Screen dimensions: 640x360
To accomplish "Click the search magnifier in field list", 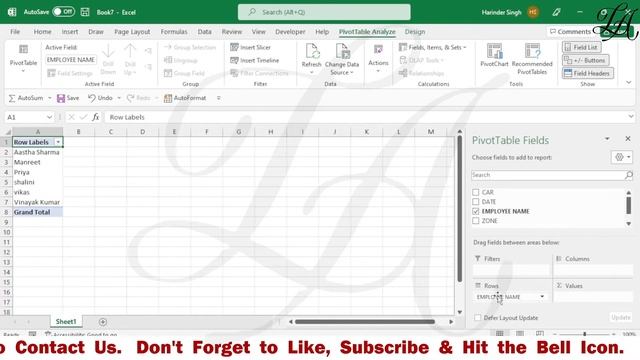I will tap(629, 175).
